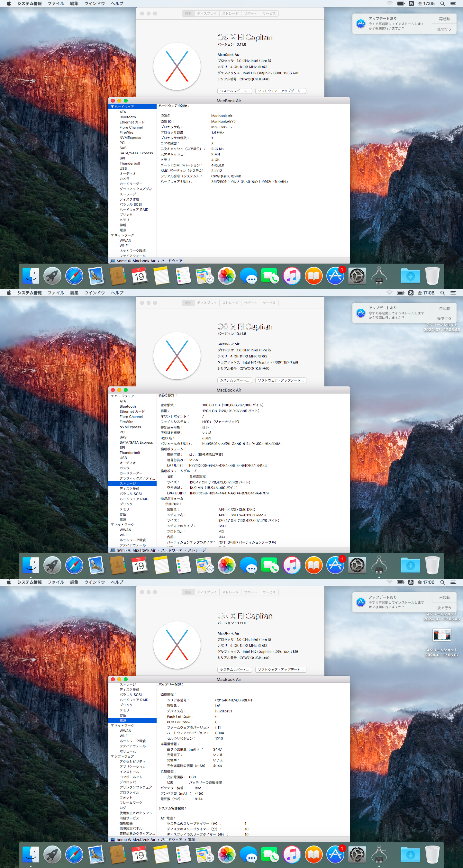Open System Preferences in Dock beneath battery report
The image size is (463, 868).
tap(357, 854)
